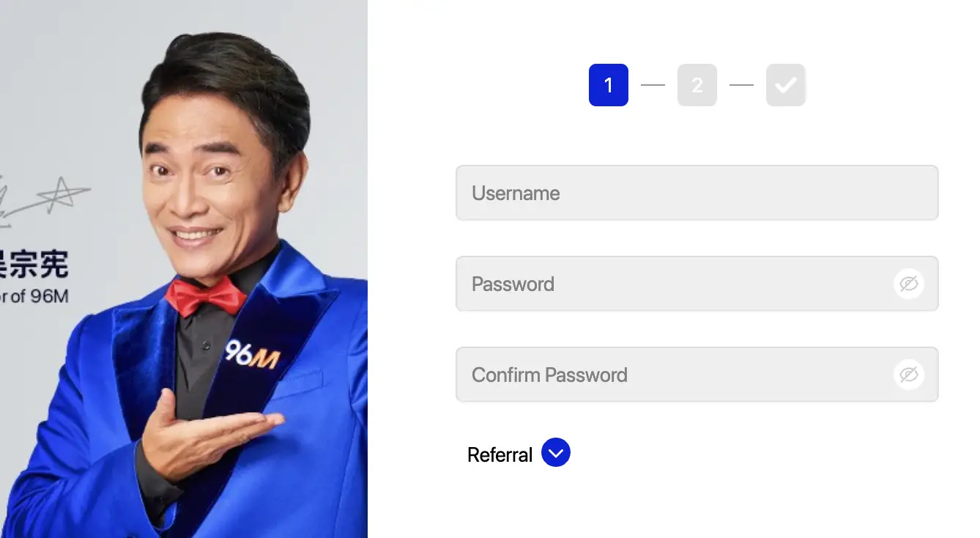Image resolution: width=980 pixels, height=538 pixels.
Task: Select the grey step 2 indicator
Action: pyautogui.click(x=697, y=85)
